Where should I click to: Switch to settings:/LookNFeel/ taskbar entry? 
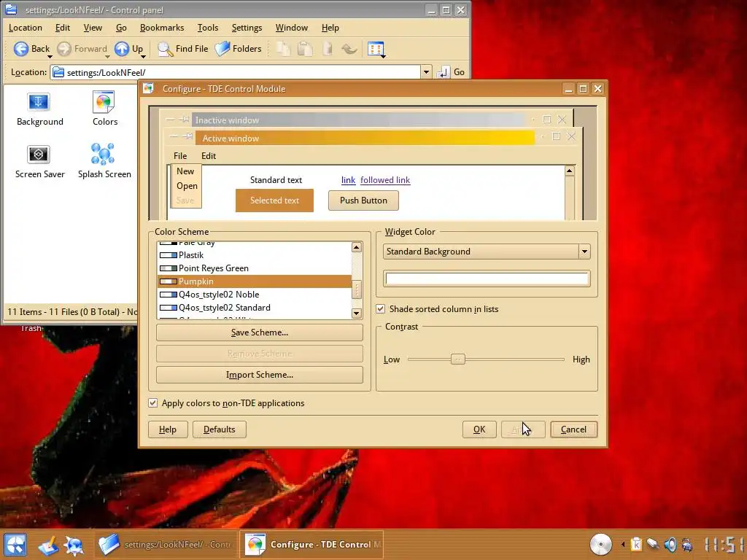166,544
